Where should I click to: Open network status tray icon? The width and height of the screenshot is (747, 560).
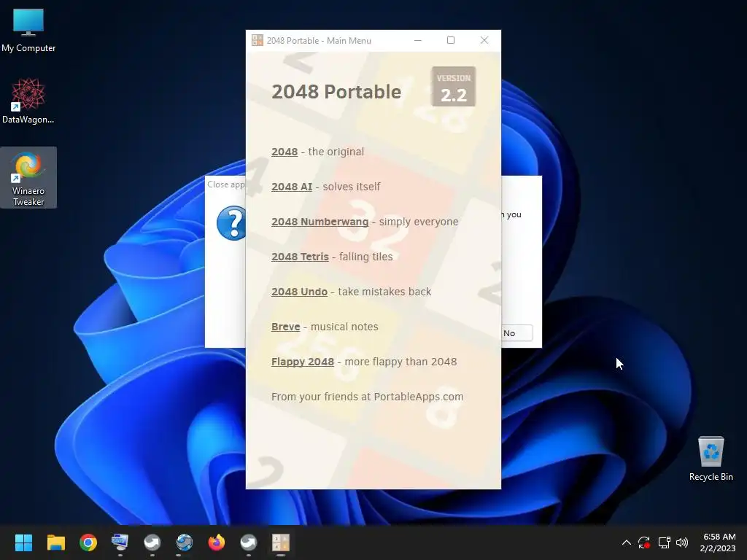[x=664, y=542]
